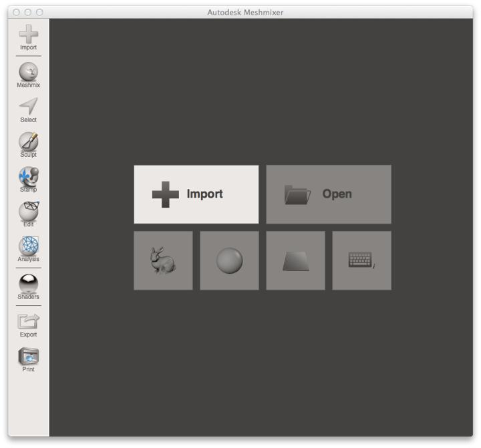Choose the Sculpt brush tool

coord(28,144)
